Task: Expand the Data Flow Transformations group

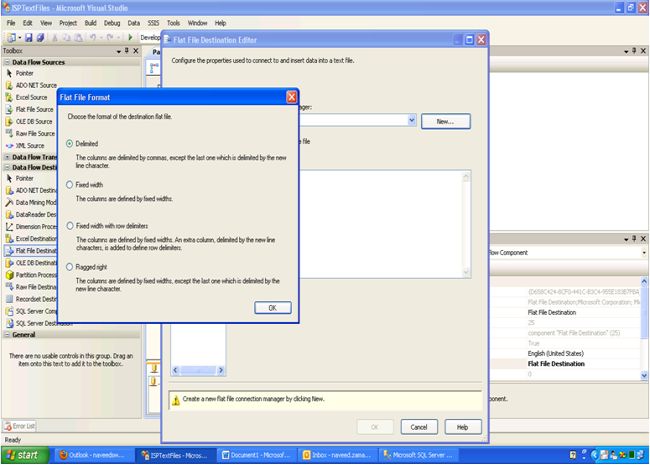Action: click(x=7, y=157)
